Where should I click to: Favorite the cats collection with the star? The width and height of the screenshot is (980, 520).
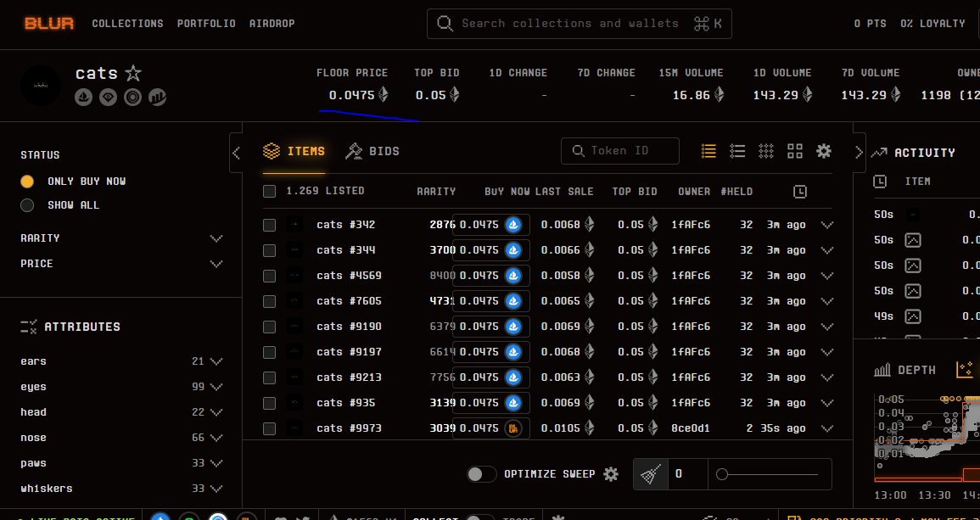click(x=133, y=73)
